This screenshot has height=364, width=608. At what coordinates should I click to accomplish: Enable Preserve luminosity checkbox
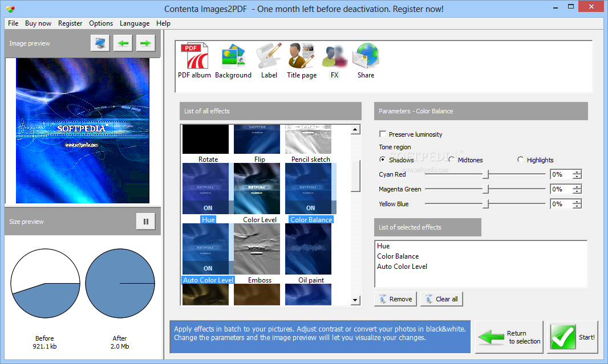383,134
